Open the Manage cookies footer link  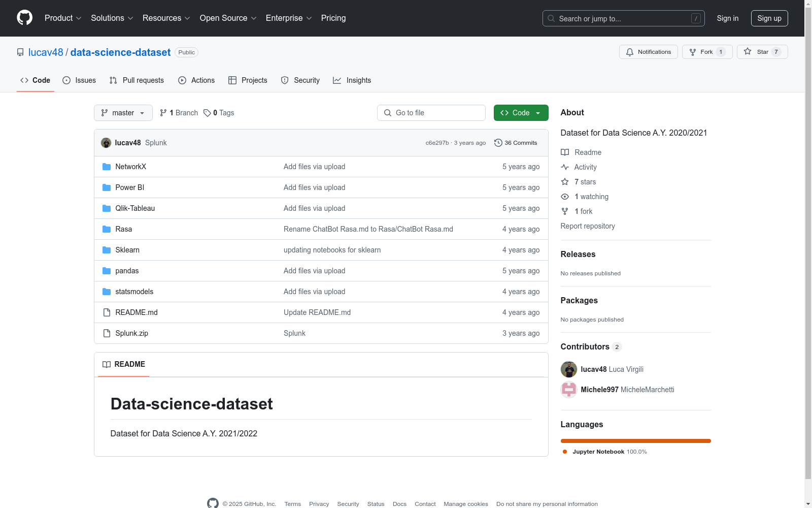[x=466, y=504]
